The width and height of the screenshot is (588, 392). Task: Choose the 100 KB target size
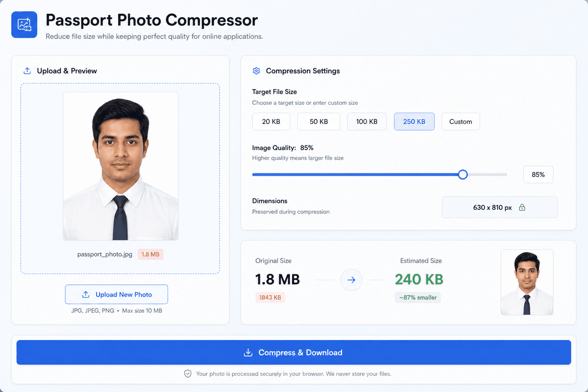367,122
